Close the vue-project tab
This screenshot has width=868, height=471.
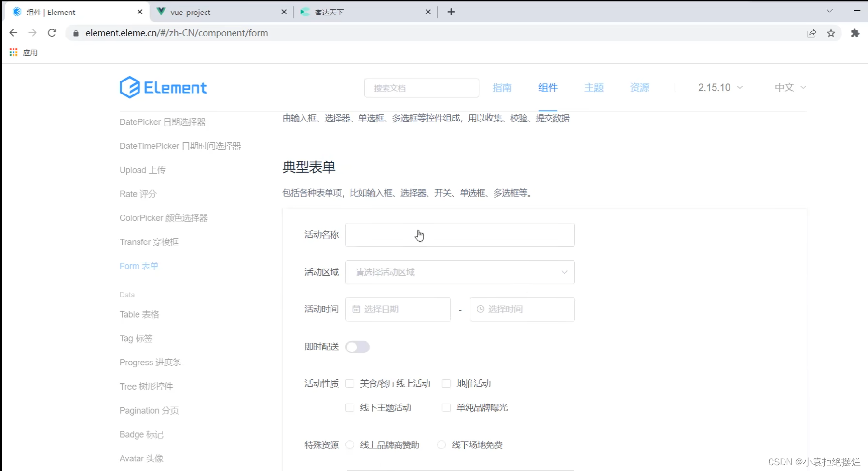[x=284, y=12]
